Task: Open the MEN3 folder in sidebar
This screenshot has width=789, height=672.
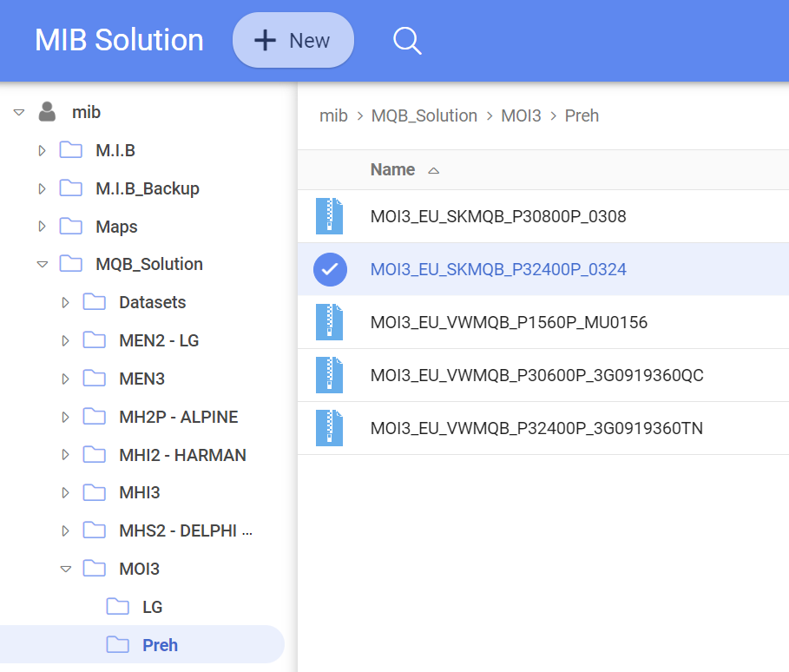Action: pos(141,379)
